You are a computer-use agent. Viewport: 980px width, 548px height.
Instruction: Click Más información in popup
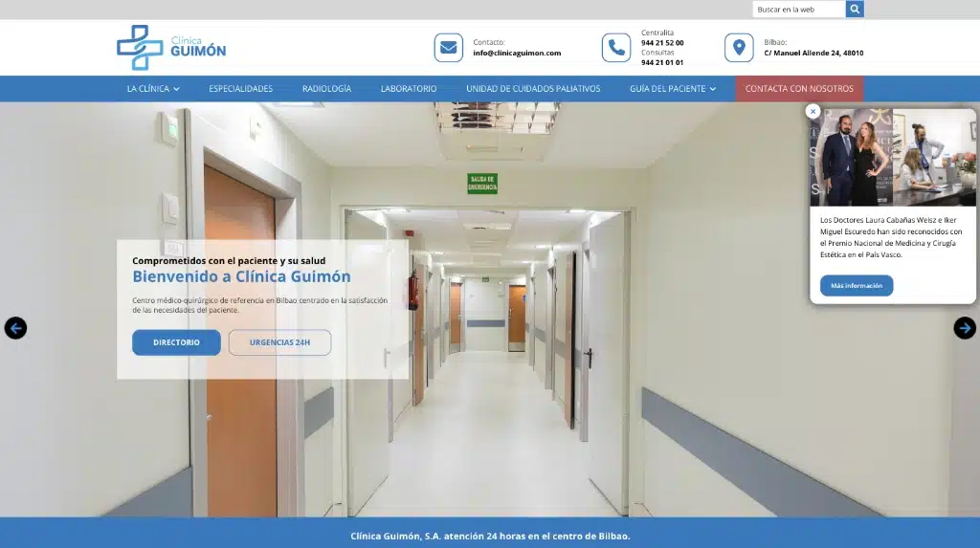[857, 286]
